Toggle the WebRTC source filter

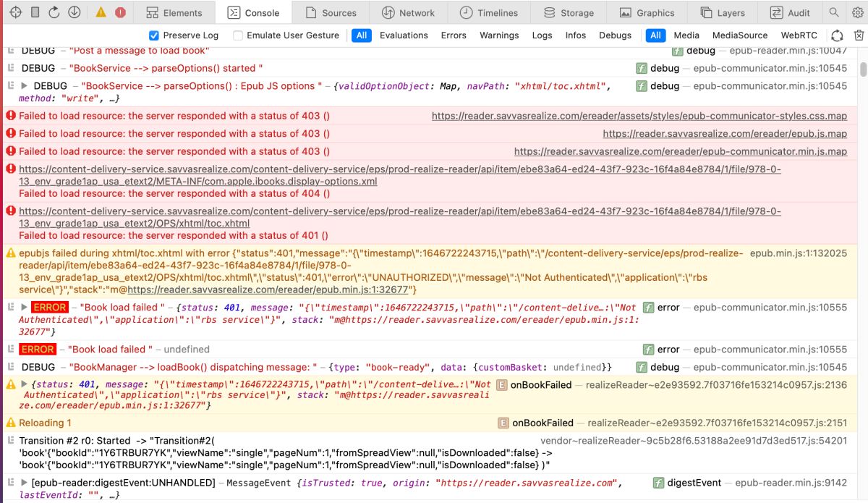(x=799, y=35)
